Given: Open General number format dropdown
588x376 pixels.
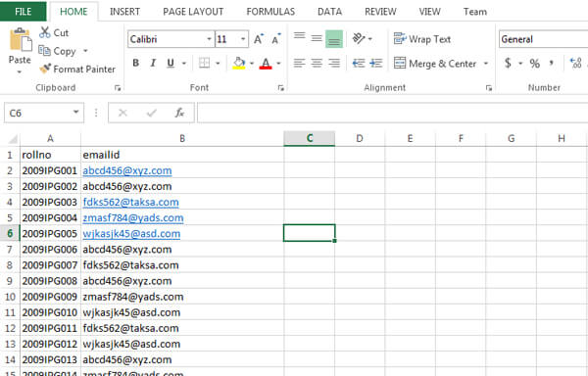Looking at the screenshot, I should (544, 39).
